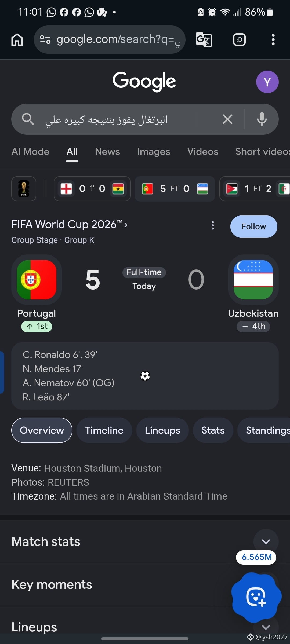Switch to the News tab
Image resolution: width=290 pixels, height=644 pixels.
[x=107, y=152]
